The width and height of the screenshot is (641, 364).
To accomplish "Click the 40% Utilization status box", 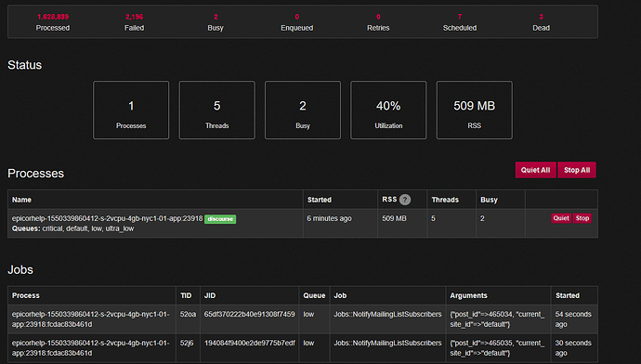I will coord(388,110).
